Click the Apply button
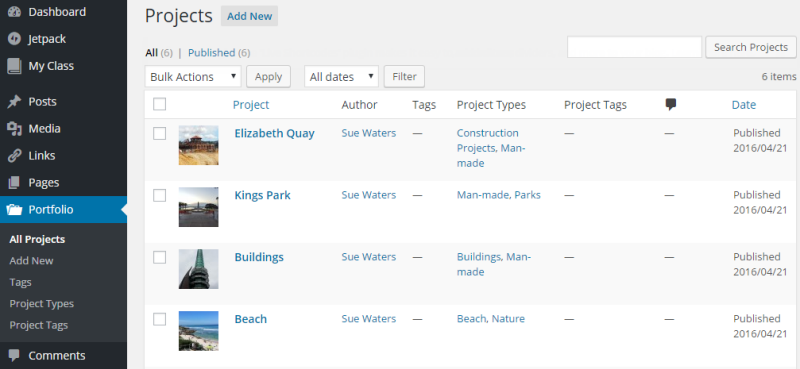Screen dimensions: 800x369 pyautogui.click(x=268, y=77)
